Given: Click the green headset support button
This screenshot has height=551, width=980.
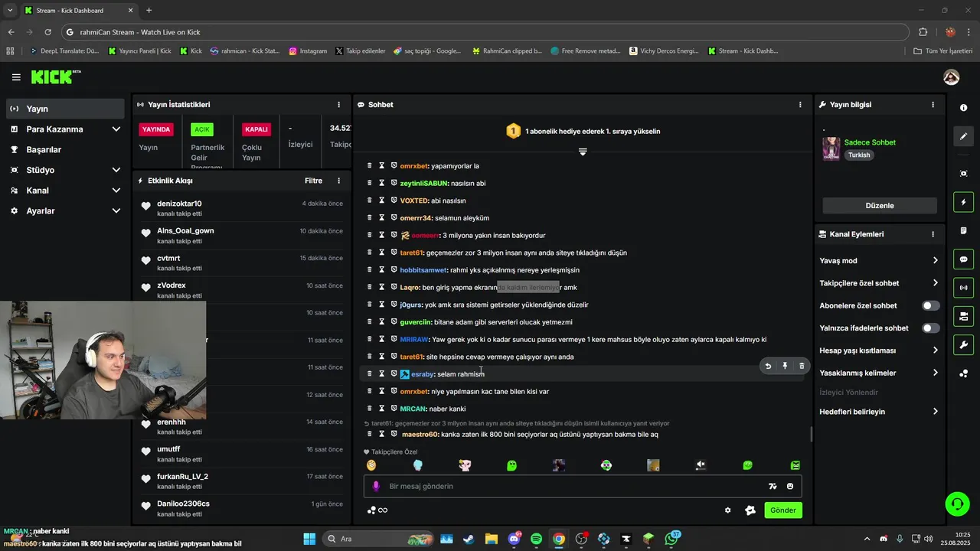Looking at the screenshot, I should click(957, 504).
